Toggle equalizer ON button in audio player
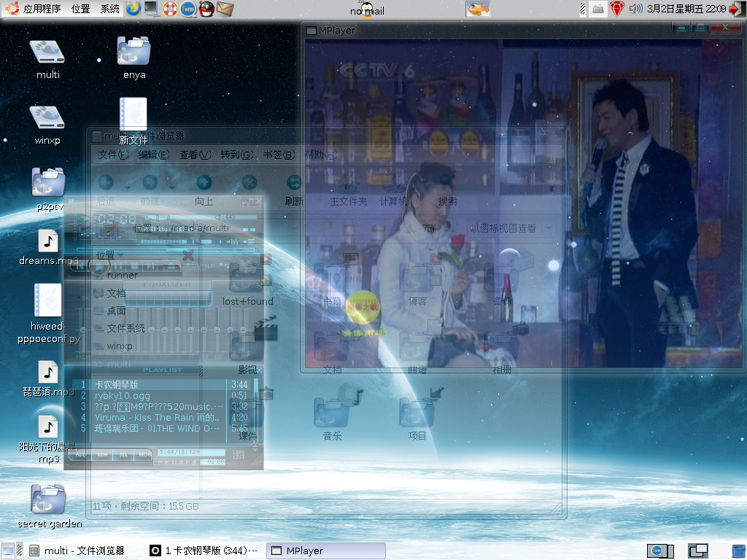The image size is (747, 560). coord(85,298)
